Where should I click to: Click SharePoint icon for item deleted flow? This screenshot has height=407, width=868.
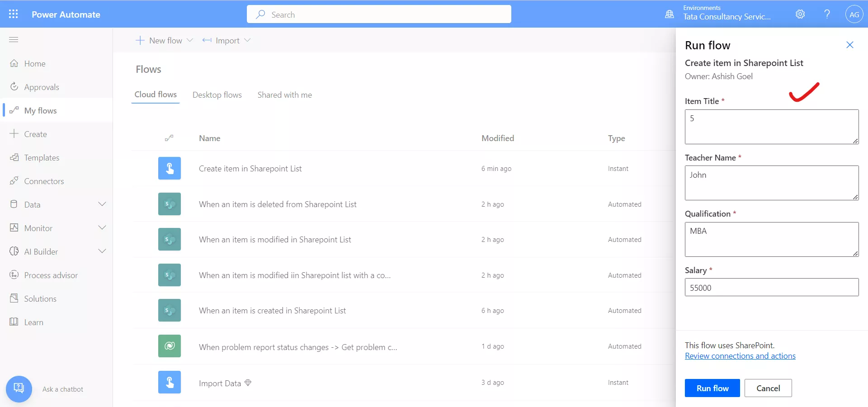click(170, 204)
